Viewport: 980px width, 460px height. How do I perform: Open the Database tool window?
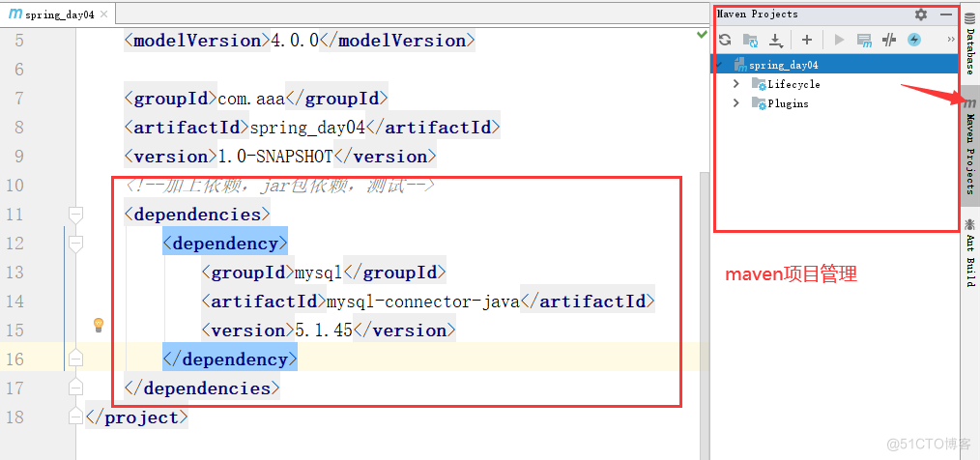pos(970,43)
